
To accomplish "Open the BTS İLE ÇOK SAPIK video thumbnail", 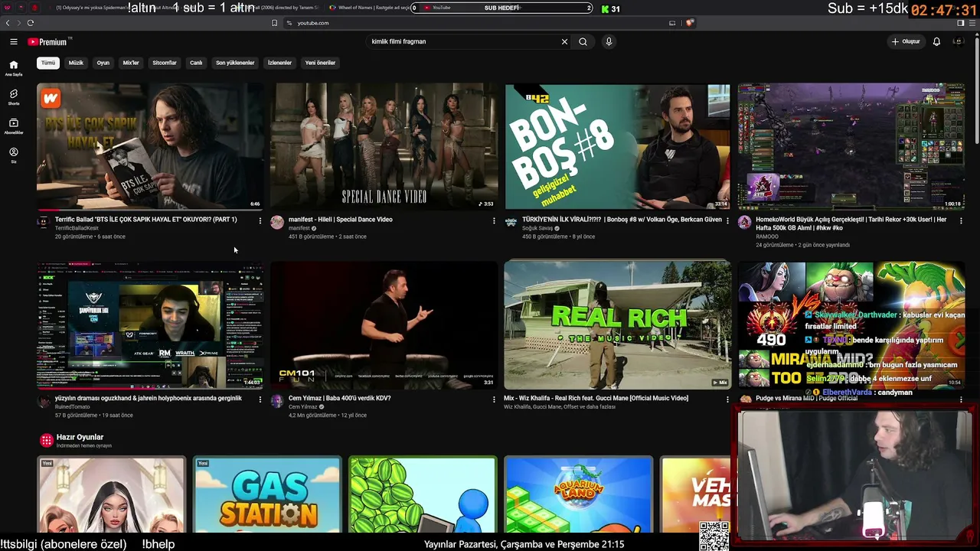I will (150, 146).
